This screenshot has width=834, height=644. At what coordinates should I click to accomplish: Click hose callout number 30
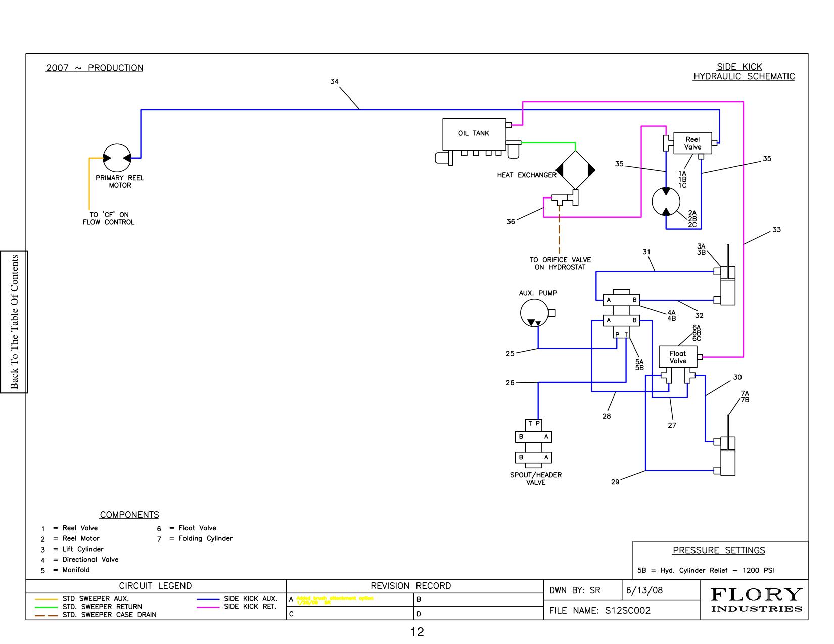[x=737, y=377]
